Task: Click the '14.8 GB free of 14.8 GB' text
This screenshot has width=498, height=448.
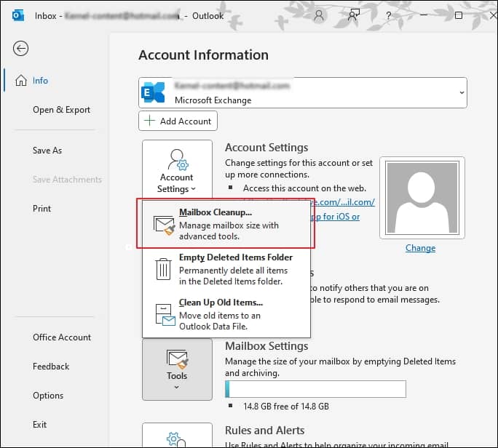Action: click(286, 407)
